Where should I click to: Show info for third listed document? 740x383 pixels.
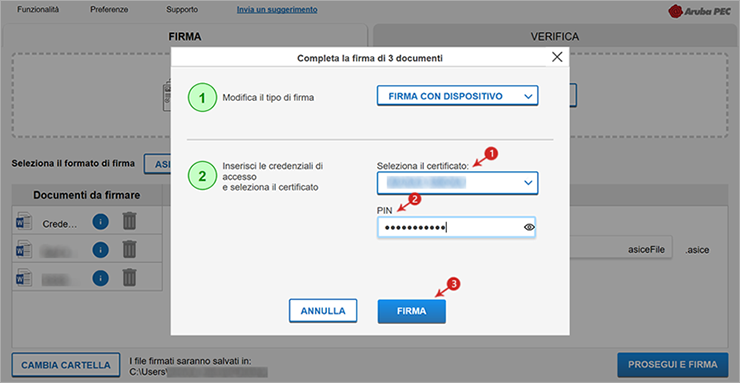(x=101, y=278)
